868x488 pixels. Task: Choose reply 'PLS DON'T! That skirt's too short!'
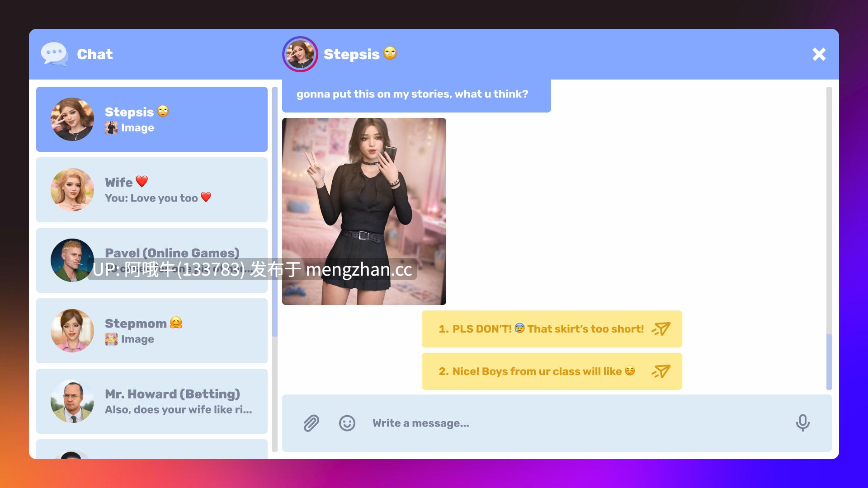(x=552, y=329)
